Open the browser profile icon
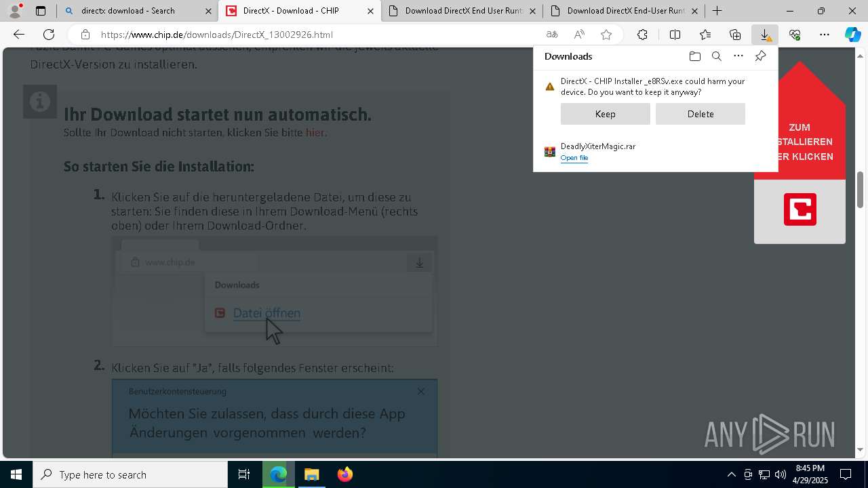 coord(15,10)
